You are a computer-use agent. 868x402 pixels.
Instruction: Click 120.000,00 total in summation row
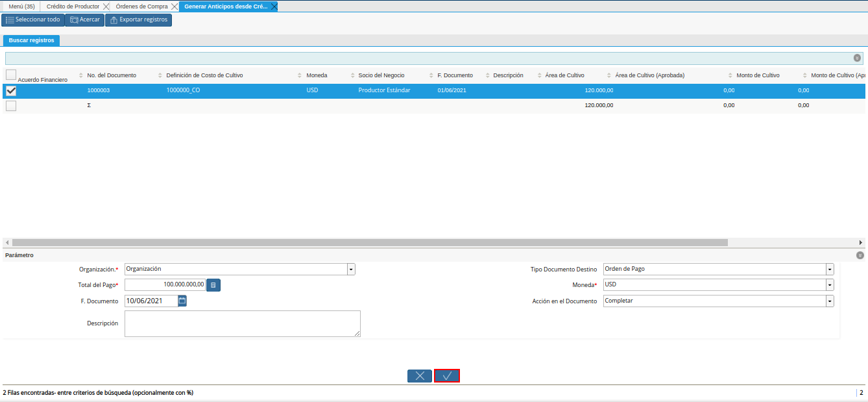[598, 105]
